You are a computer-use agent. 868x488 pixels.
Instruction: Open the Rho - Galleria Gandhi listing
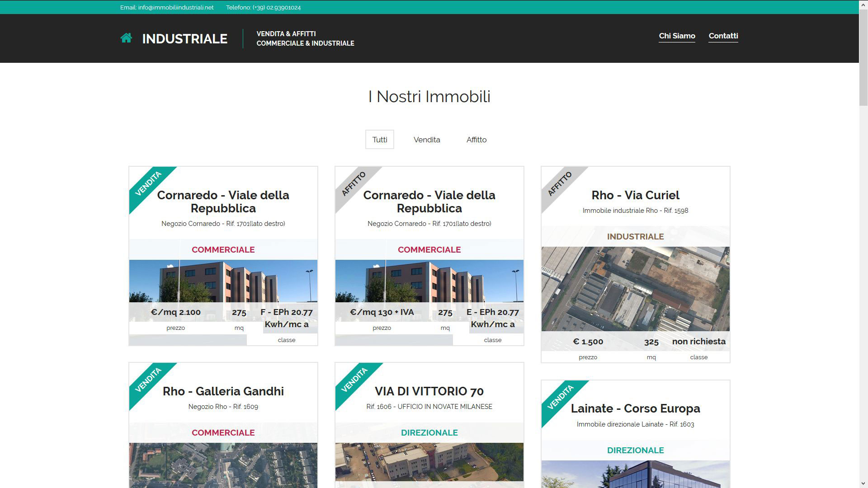click(223, 391)
